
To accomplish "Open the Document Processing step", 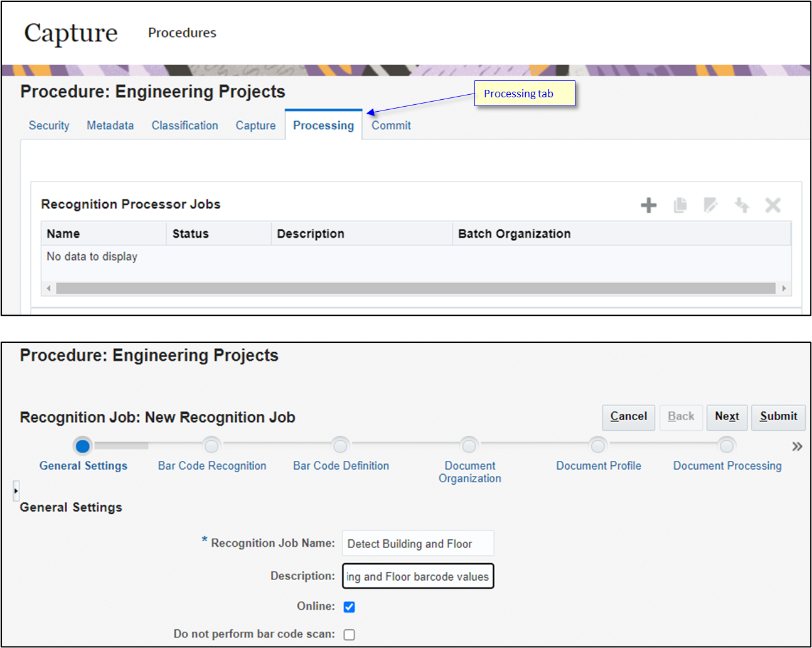I will pos(727,445).
